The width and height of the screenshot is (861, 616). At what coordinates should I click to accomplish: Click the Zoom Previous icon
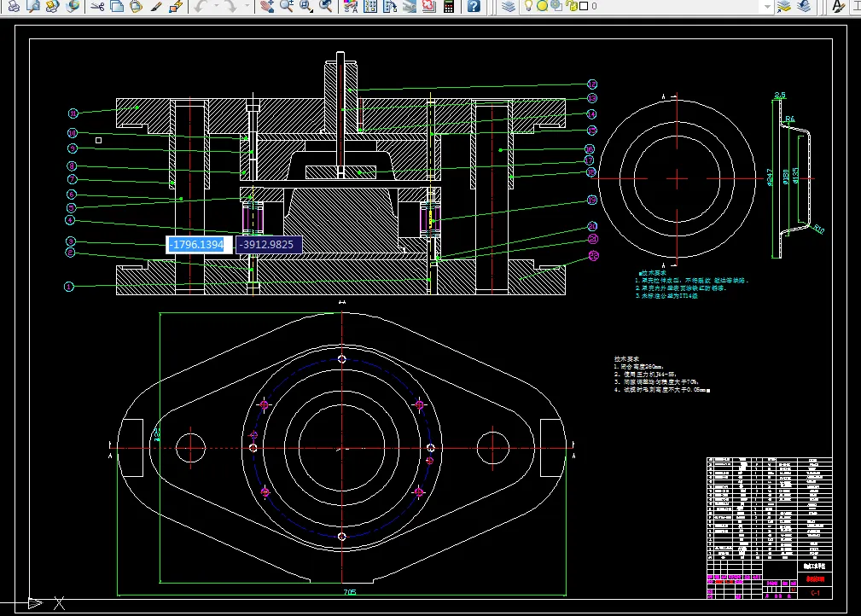point(326,6)
